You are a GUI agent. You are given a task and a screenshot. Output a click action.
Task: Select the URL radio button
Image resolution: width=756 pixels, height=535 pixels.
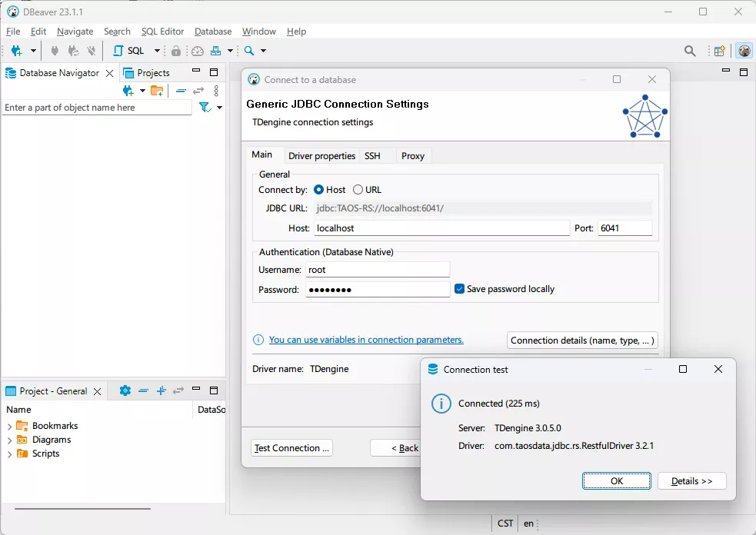click(x=358, y=190)
